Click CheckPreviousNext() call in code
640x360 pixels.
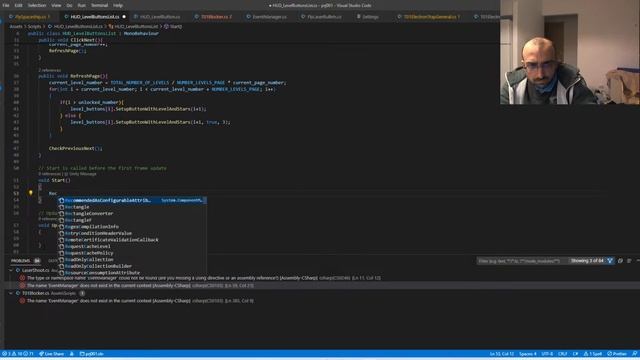(x=76, y=149)
